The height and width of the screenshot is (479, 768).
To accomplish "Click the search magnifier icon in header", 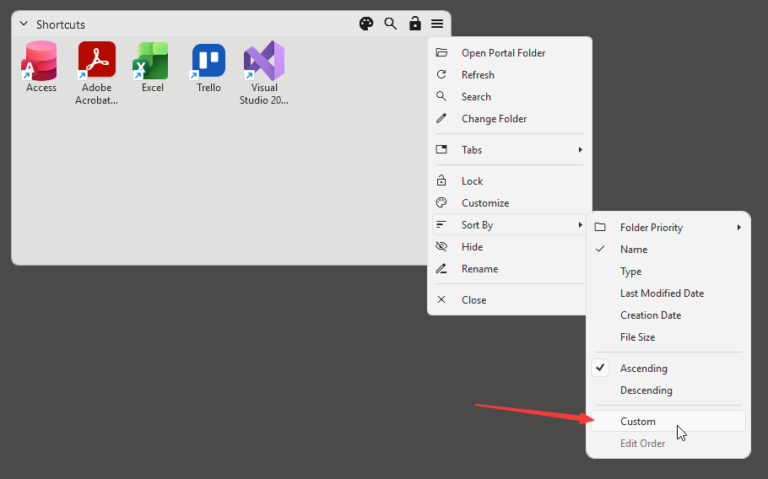I will click(x=390, y=24).
